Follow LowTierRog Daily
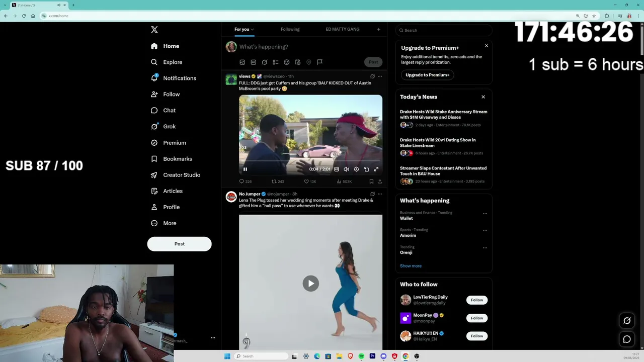Image resolution: width=644 pixels, height=362 pixels. pos(477,300)
